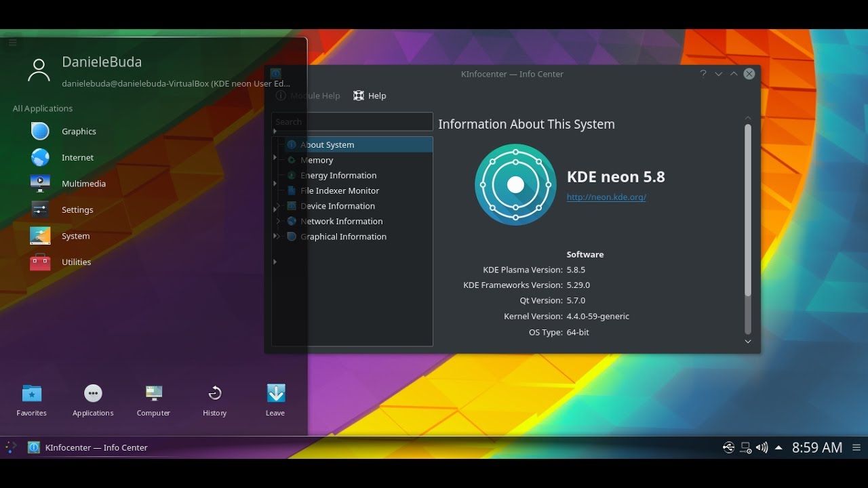Click the Leave button in the launcher
The height and width of the screenshot is (488, 868).
(275, 393)
